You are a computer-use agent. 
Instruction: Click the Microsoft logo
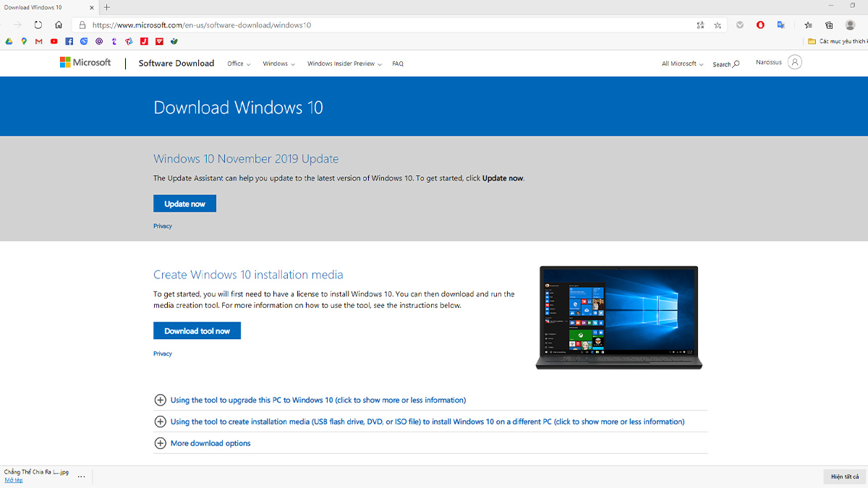click(85, 63)
